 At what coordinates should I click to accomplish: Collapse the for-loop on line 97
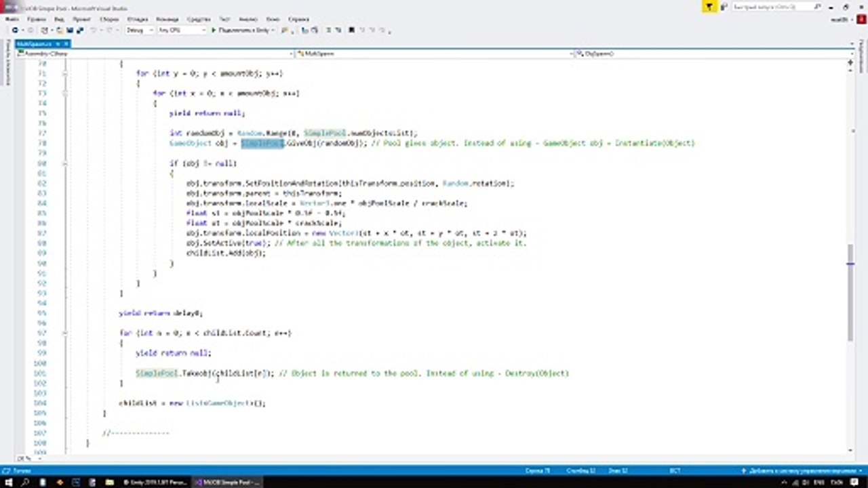pyautogui.click(x=65, y=333)
